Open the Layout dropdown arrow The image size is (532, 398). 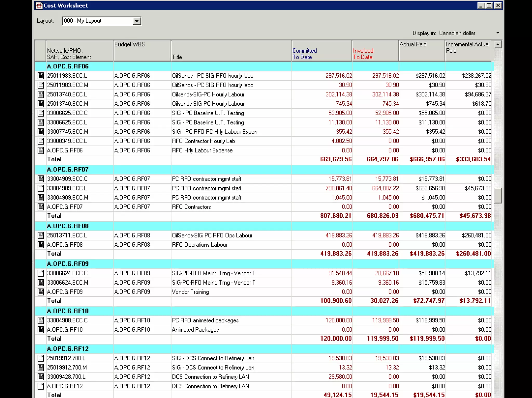coord(137,21)
